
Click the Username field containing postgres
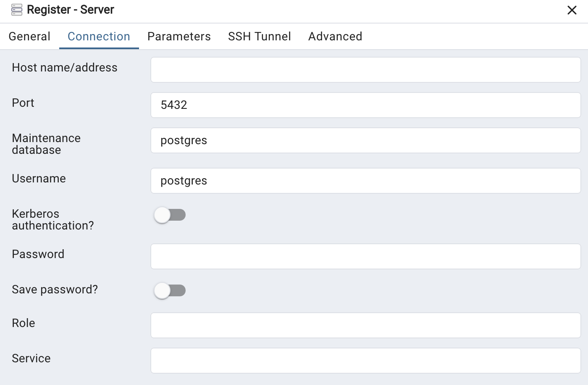tap(365, 181)
